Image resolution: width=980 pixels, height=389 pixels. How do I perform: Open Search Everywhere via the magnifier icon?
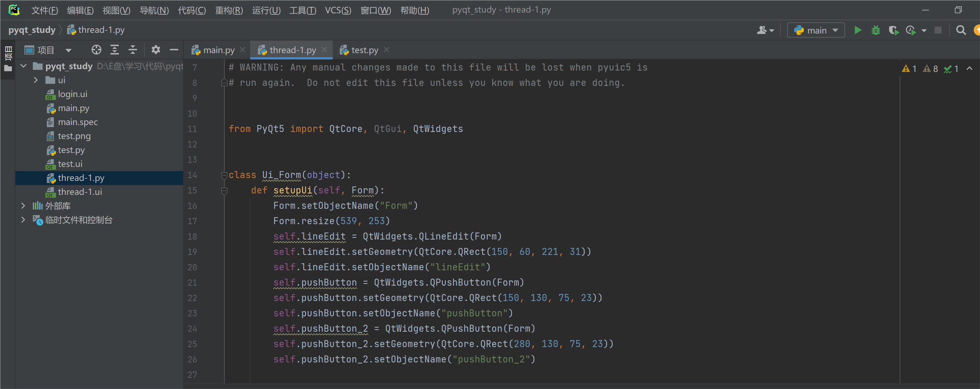tap(960, 30)
